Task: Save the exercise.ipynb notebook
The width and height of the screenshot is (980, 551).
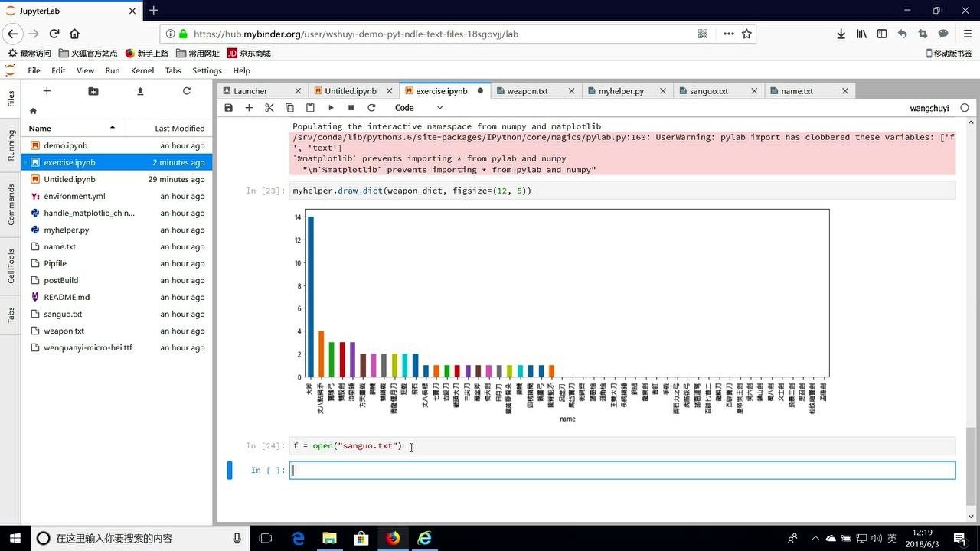Action: pyautogui.click(x=228, y=107)
